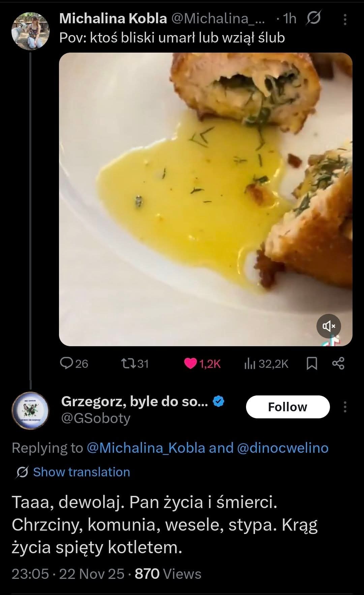The image size is (364, 595).
Task: Open Michalina Kobla's profile picture
Action: (x=30, y=30)
